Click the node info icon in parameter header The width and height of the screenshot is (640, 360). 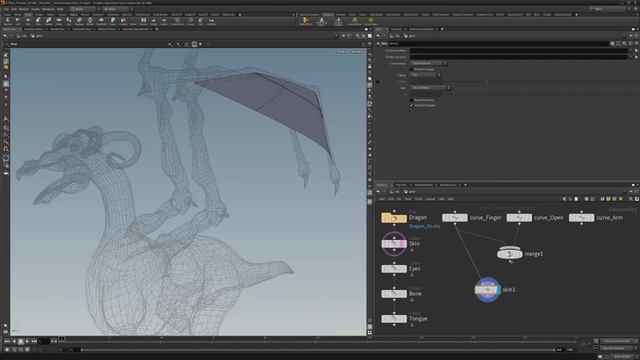pyautogui.click(x=631, y=43)
